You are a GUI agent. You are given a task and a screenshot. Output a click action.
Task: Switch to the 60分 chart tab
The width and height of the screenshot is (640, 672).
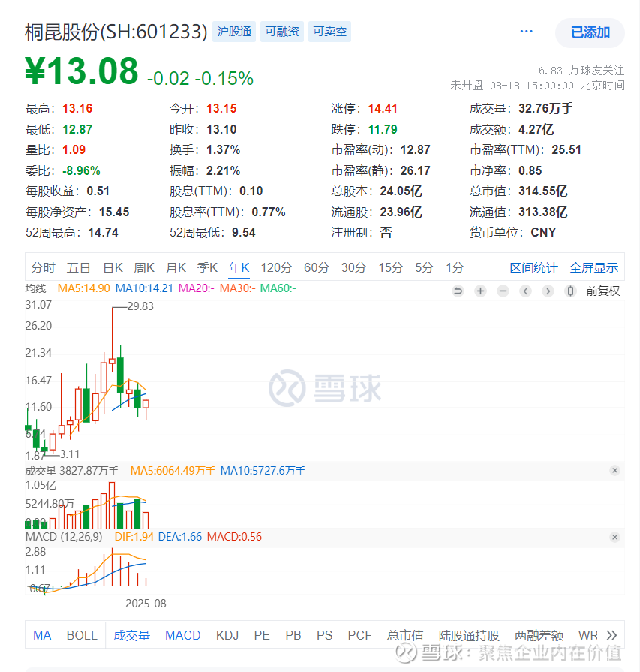(317, 268)
